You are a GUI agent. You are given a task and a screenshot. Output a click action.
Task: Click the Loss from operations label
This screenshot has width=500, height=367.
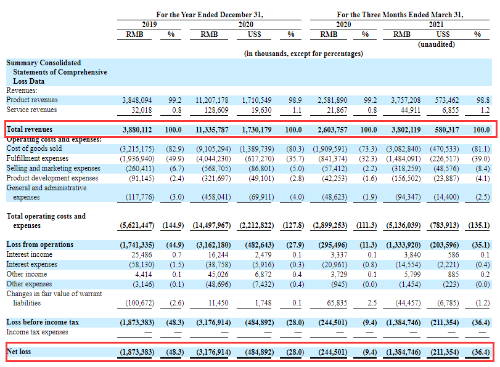(40, 244)
